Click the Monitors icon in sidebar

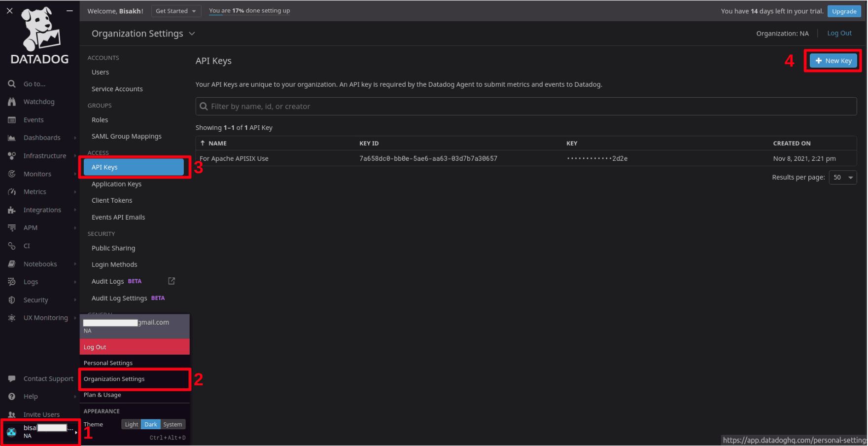point(12,174)
